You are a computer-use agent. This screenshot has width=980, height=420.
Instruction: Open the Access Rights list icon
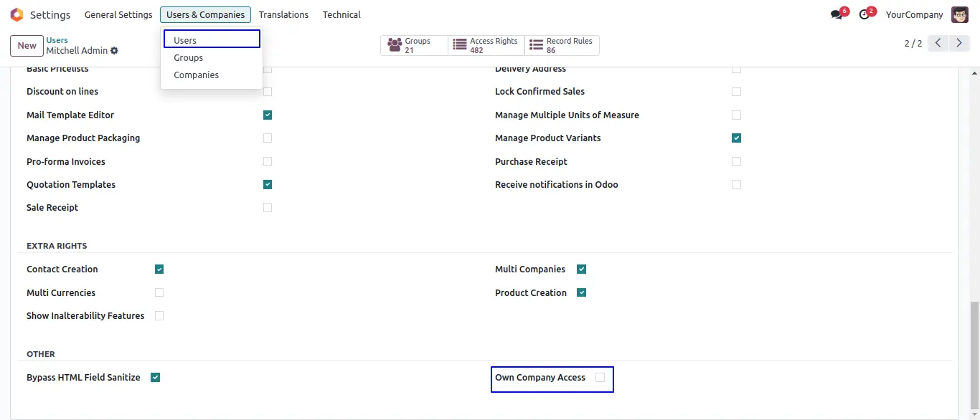click(460, 46)
